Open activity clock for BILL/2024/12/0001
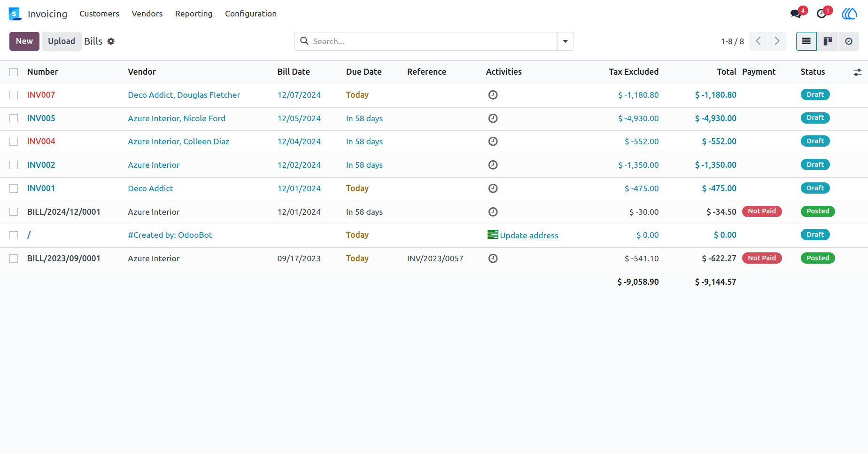This screenshot has width=868, height=454. (493, 212)
